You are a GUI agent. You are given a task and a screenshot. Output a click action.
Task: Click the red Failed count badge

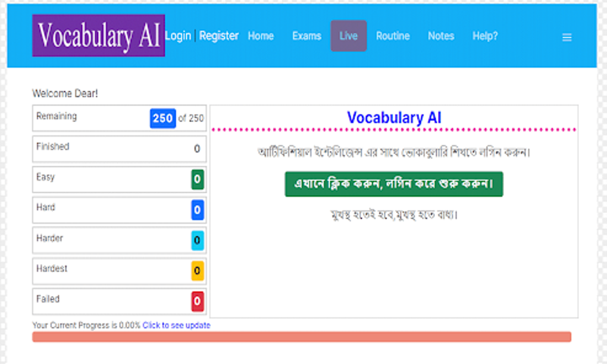(198, 301)
